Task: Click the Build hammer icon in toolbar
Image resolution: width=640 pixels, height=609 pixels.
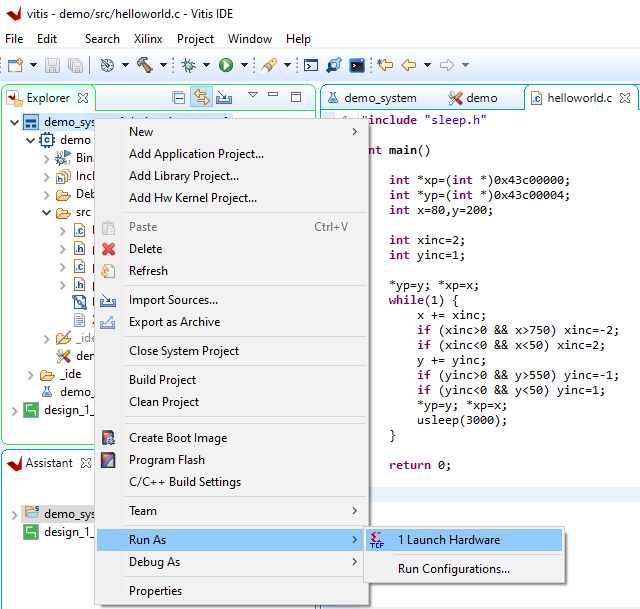Action: pos(144,66)
